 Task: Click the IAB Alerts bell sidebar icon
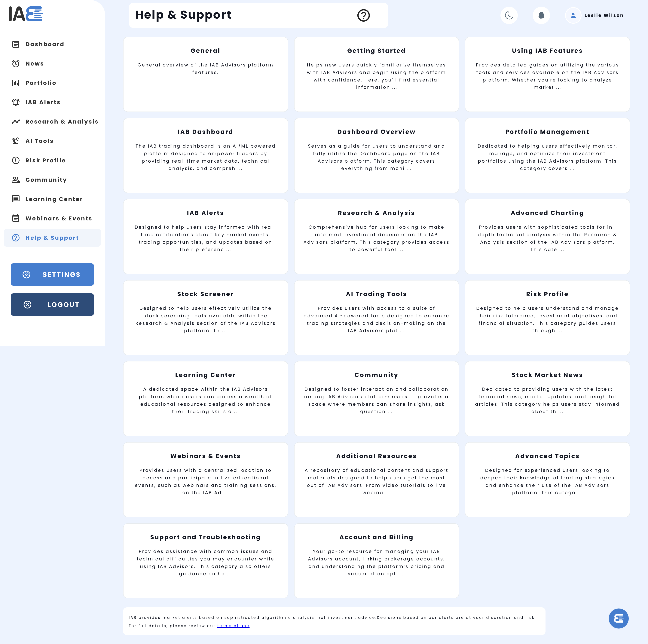tap(16, 102)
